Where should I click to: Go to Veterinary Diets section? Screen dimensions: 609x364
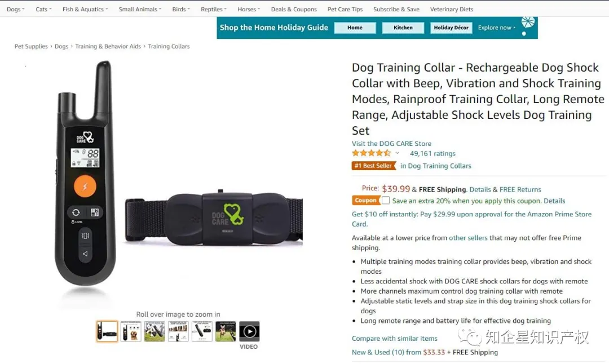pyautogui.click(x=451, y=10)
